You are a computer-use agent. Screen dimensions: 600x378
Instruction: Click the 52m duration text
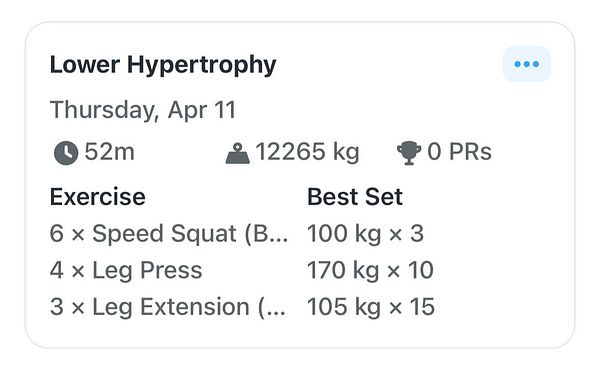[109, 152]
